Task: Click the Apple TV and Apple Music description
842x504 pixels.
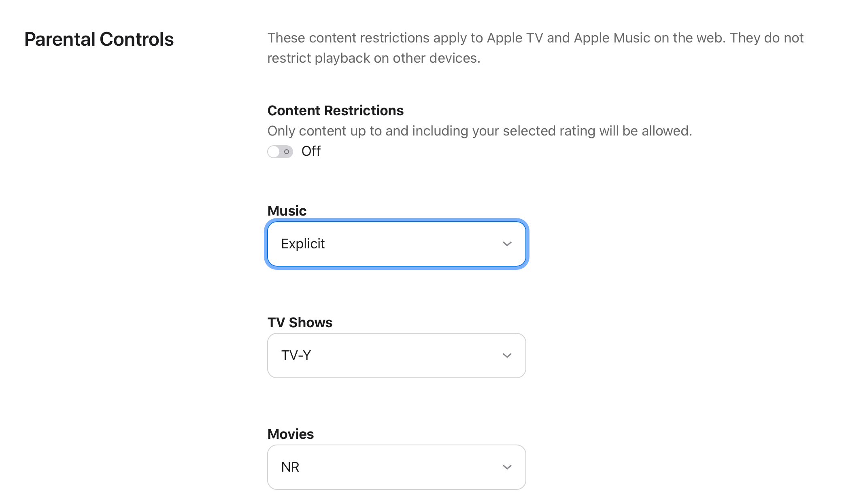Action: [x=536, y=48]
